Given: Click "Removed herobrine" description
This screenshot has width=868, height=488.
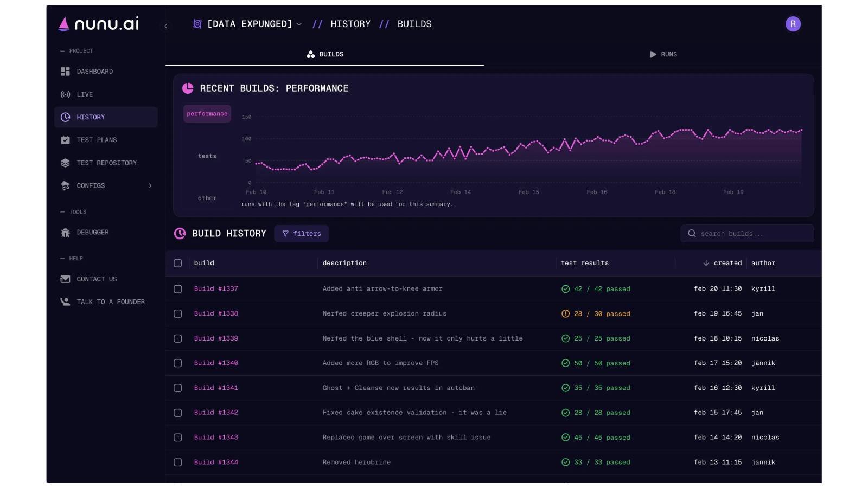Looking at the screenshot, I should (x=356, y=463).
